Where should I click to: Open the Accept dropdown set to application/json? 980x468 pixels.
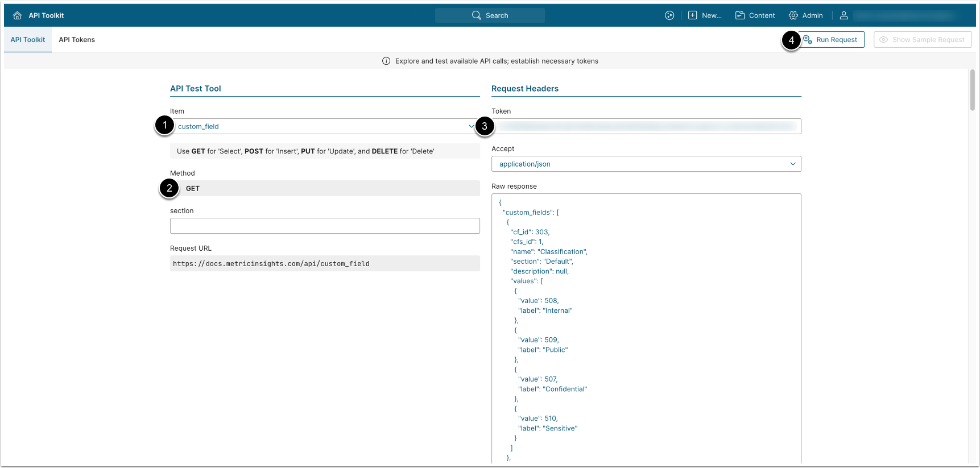coord(646,164)
